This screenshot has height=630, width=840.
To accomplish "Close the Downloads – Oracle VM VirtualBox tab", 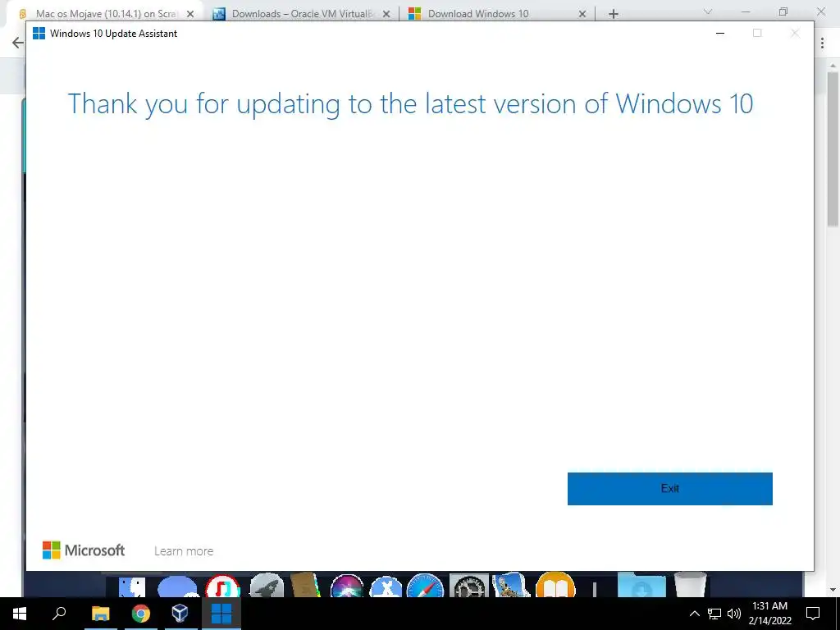I will [386, 14].
